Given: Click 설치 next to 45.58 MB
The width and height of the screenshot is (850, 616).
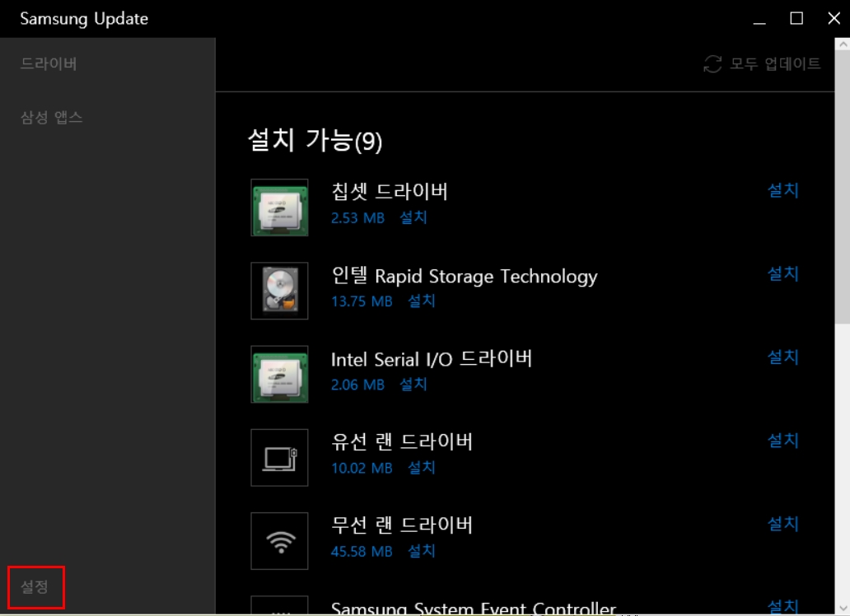Looking at the screenshot, I should [x=421, y=551].
